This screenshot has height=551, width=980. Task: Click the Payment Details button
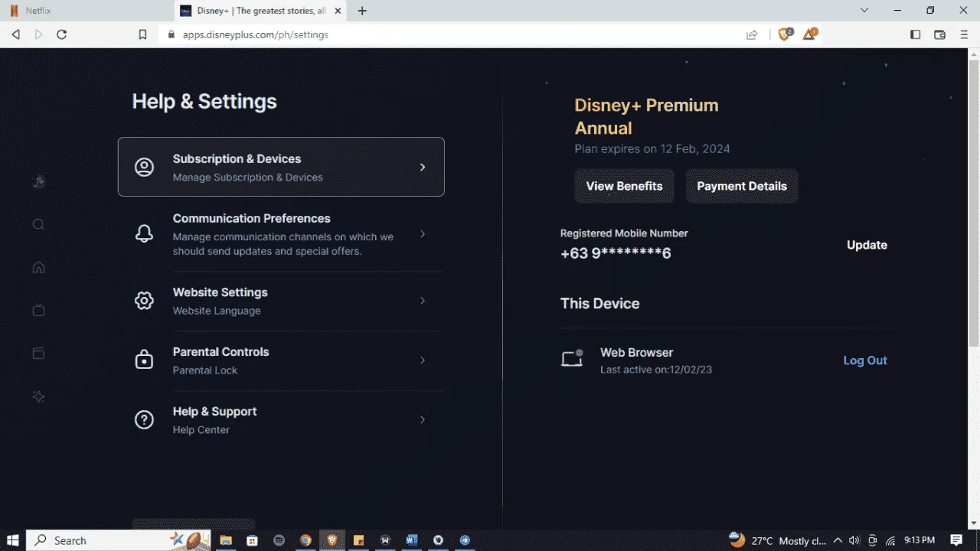click(x=742, y=186)
